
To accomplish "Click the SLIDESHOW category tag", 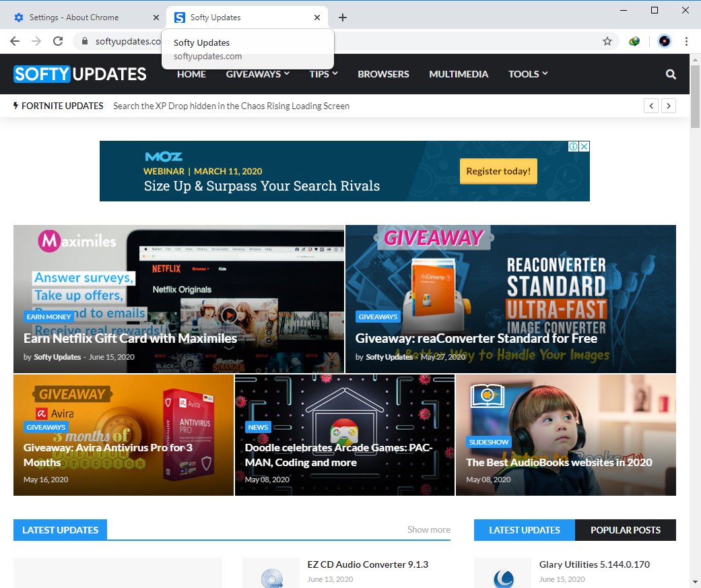I will coord(489,442).
